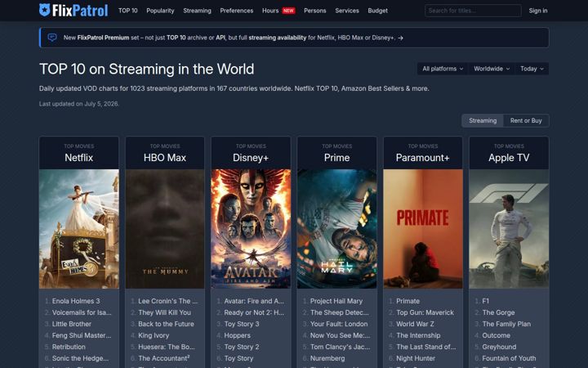Open the Persons menu item
Image resolution: width=588 pixels, height=368 pixels.
(314, 11)
